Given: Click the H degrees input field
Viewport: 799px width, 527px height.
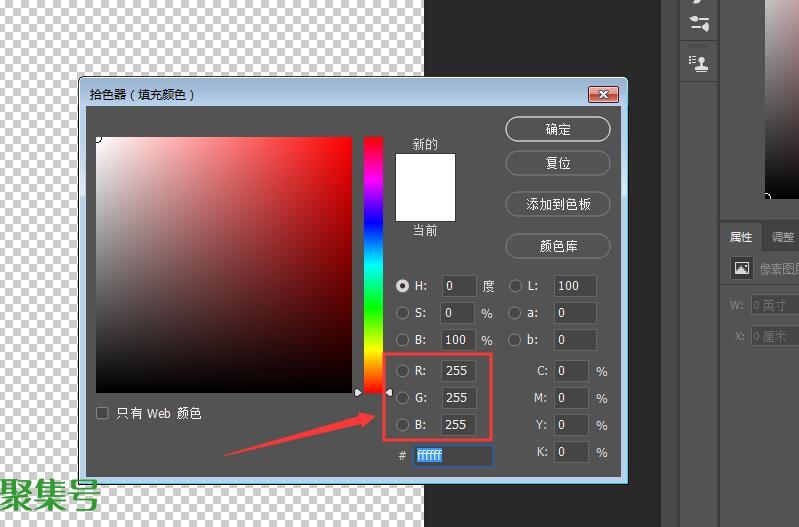Looking at the screenshot, I should [459, 286].
